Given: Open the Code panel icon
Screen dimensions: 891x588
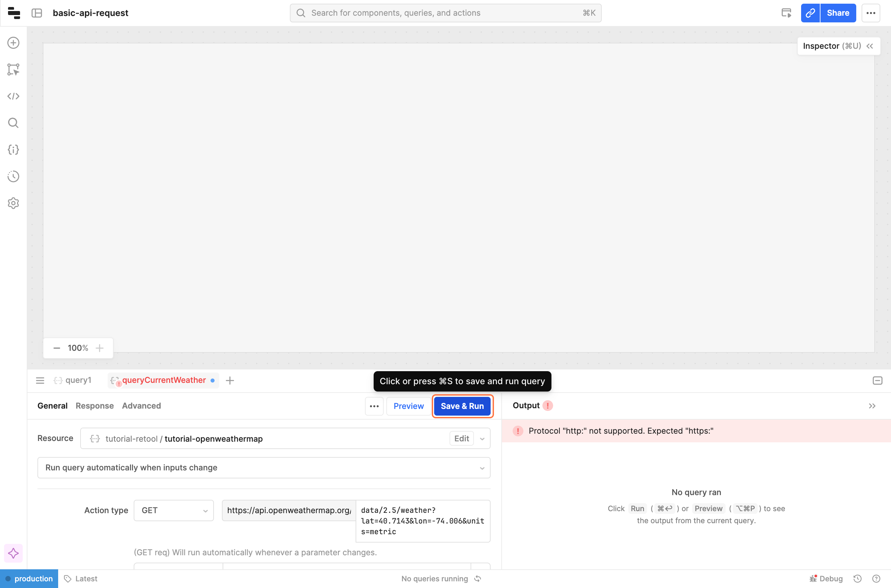Looking at the screenshot, I should click(13, 96).
